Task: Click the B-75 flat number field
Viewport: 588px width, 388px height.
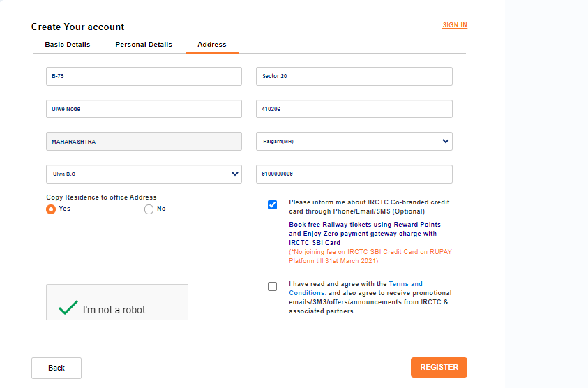Action: click(144, 76)
